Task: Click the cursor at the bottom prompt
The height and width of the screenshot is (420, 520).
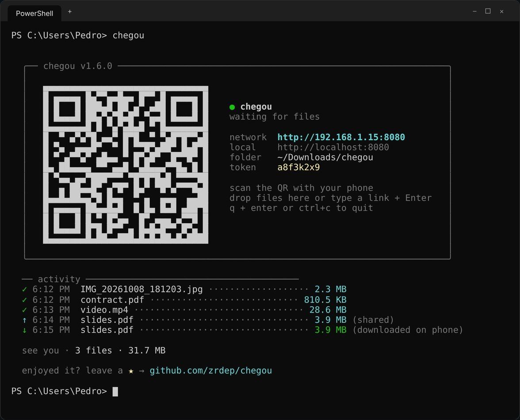Action: click(115, 392)
